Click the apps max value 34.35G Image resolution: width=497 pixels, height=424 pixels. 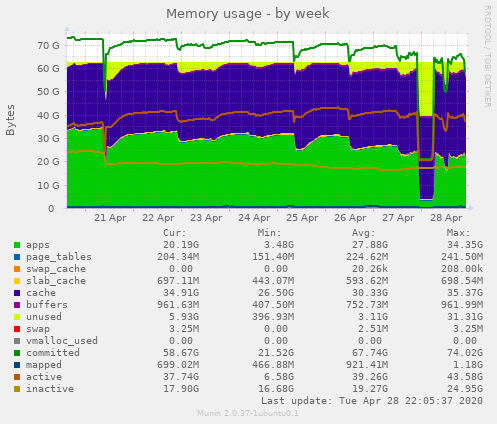[x=465, y=245]
